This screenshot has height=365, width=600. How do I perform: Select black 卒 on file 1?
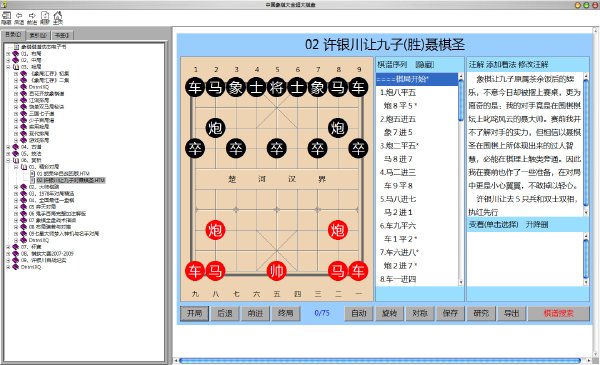[x=195, y=148]
